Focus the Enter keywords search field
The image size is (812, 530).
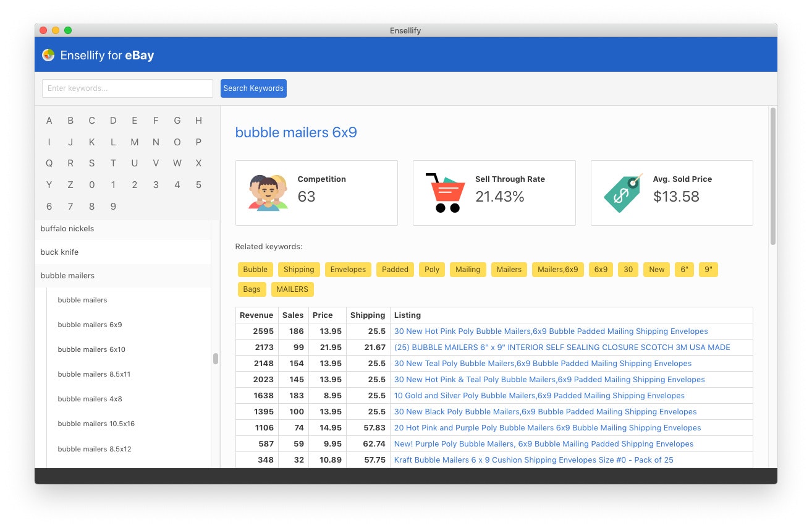tap(127, 88)
